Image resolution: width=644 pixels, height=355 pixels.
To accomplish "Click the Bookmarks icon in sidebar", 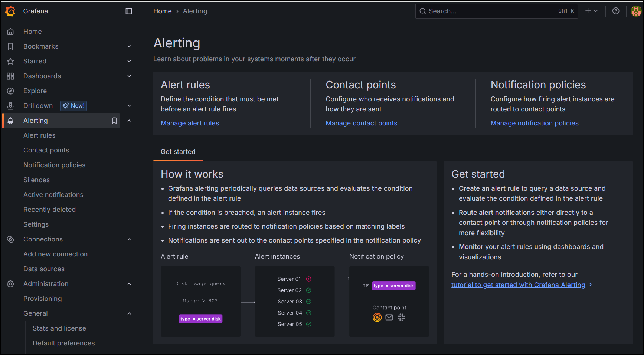I will click(x=10, y=46).
